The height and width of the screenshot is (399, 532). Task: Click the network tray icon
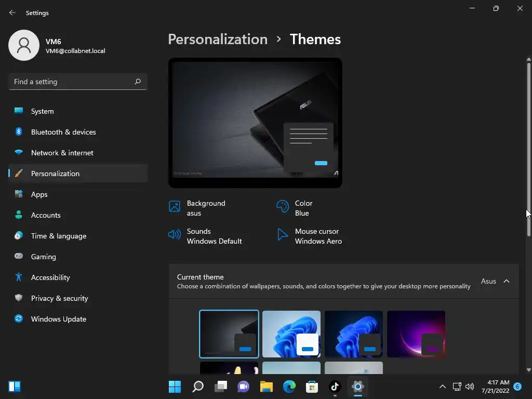(x=457, y=387)
